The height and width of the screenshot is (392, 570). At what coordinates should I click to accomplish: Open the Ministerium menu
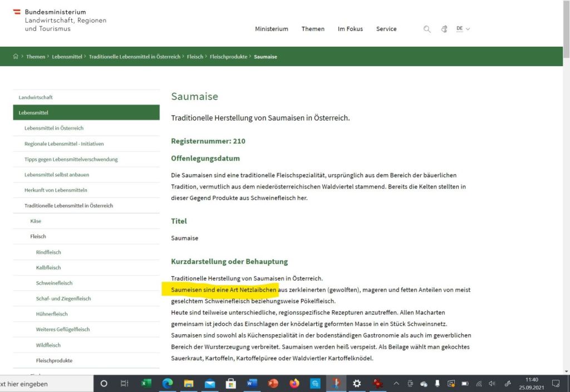pos(272,29)
